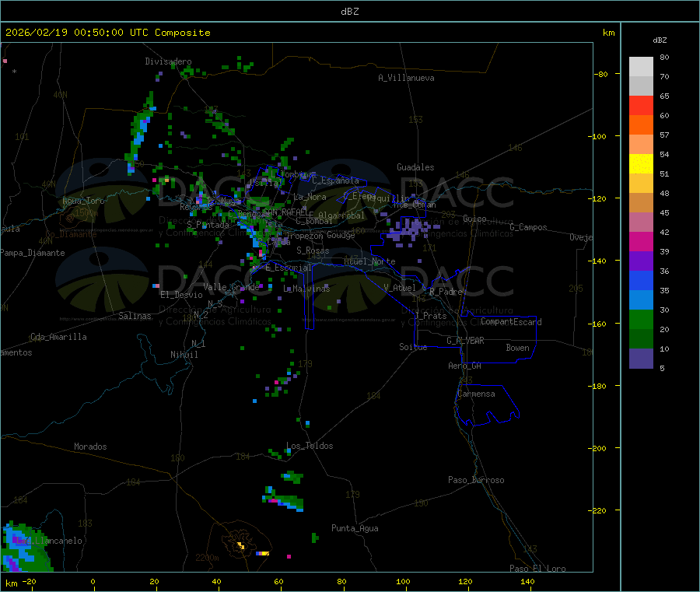Click the 'dBZ' heading above the color legend
Viewport: 700px width, 592px height.
point(660,40)
